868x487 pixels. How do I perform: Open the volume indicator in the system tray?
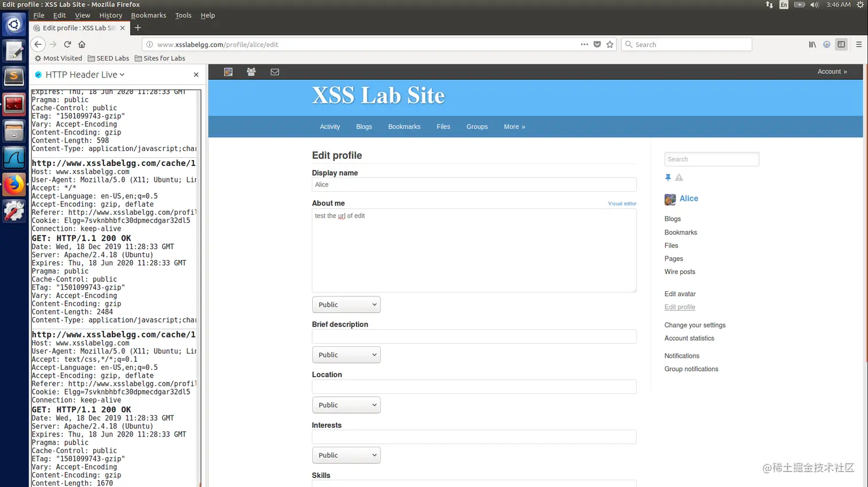(814, 5)
